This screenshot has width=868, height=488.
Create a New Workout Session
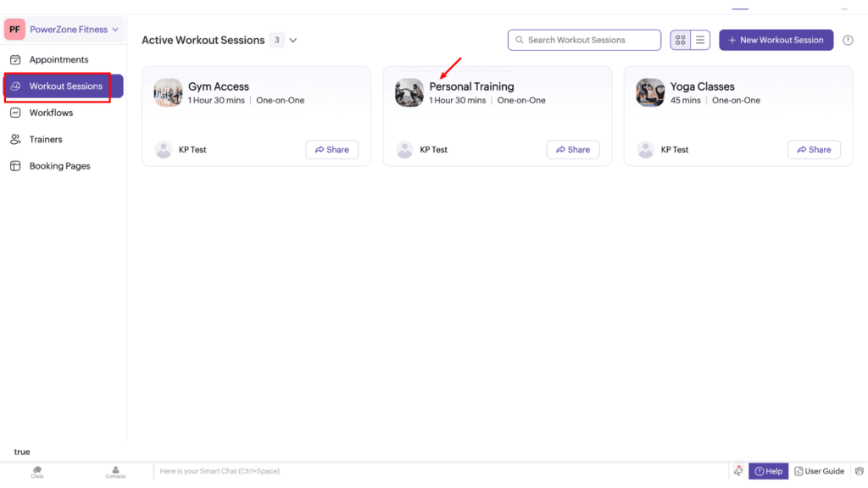click(x=776, y=40)
